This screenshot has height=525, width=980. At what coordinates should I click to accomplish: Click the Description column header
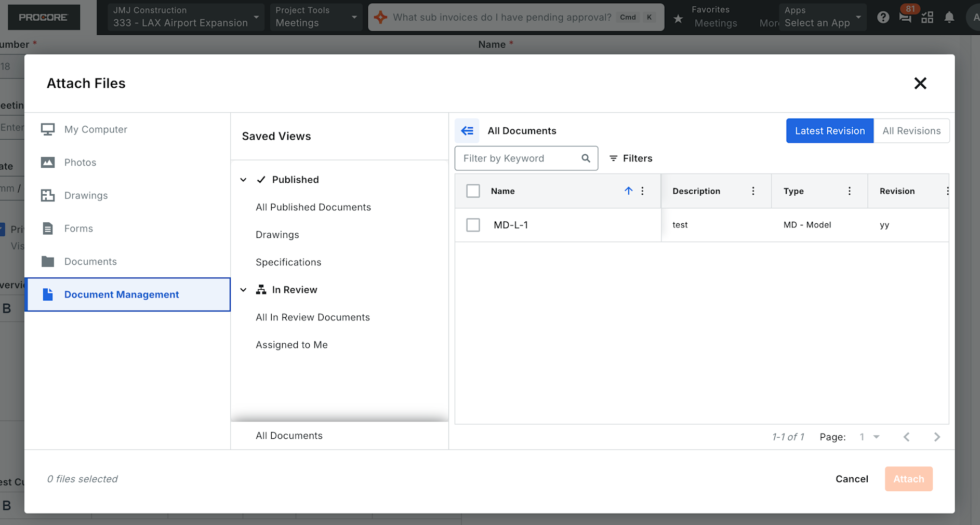click(696, 191)
